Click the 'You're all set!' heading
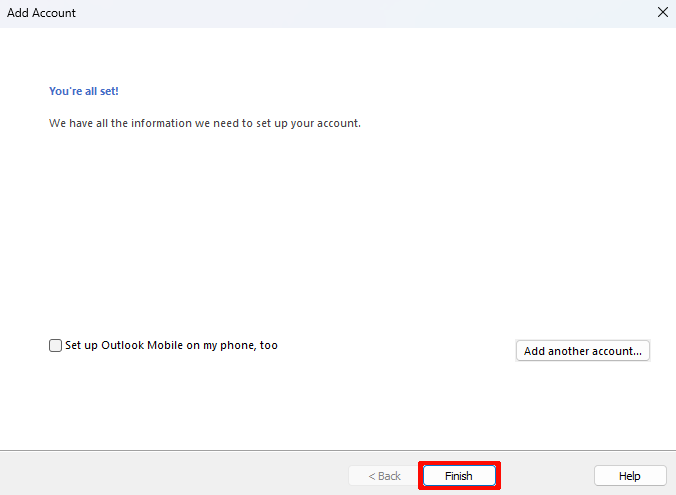This screenshot has height=495, width=676. click(x=84, y=91)
